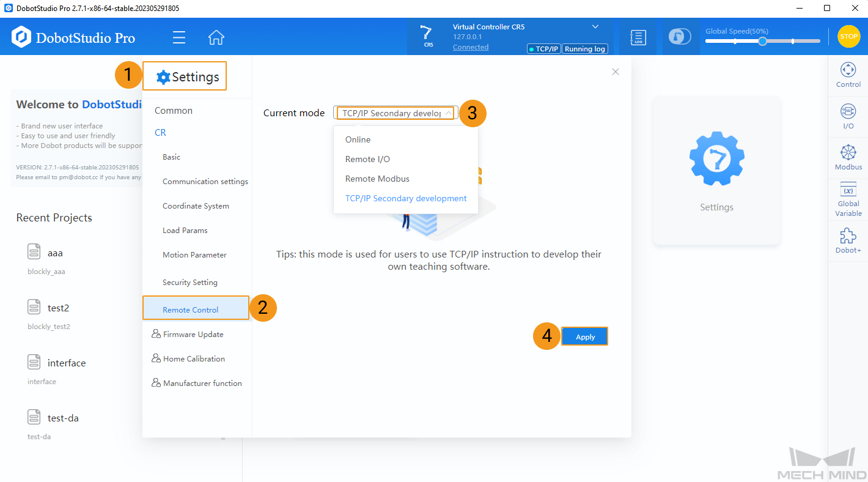Toggle the robot enable switch
Viewport: 868px width, 482px height.
pyautogui.click(x=680, y=37)
